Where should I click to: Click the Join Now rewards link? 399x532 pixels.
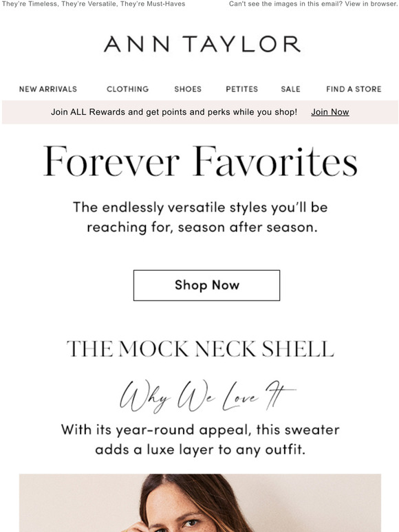[x=330, y=112]
